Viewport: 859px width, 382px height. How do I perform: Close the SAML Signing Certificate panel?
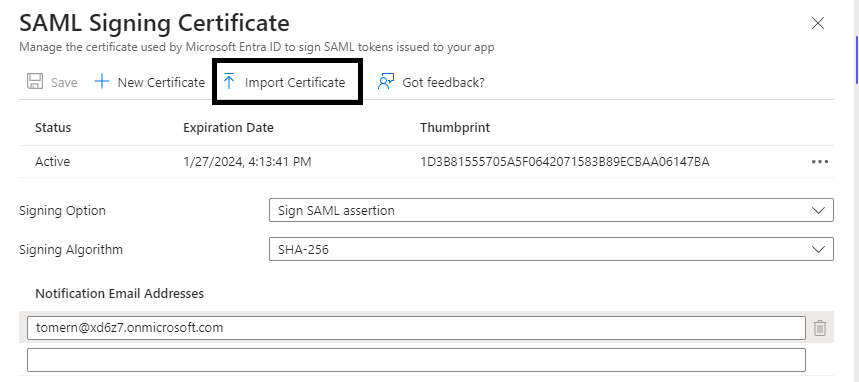pyautogui.click(x=818, y=23)
